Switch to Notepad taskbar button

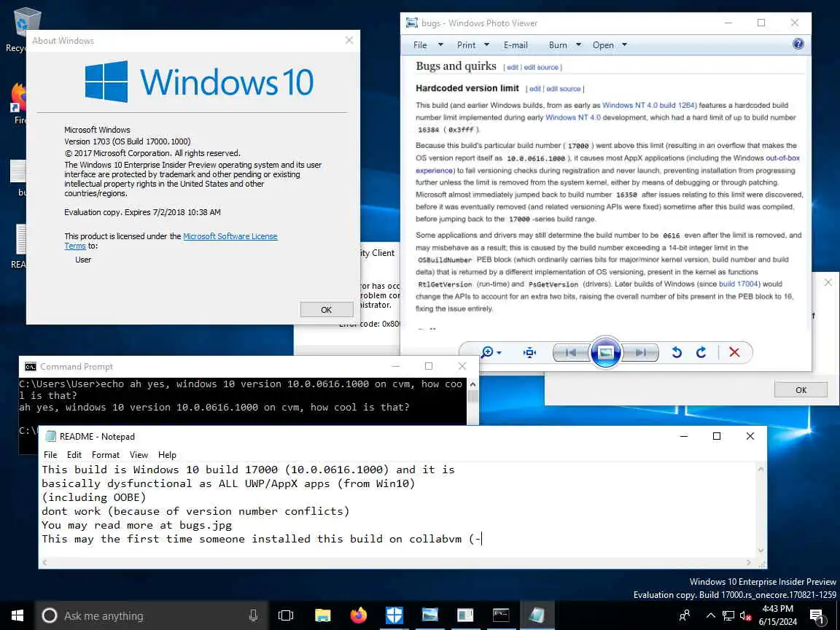point(536,615)
